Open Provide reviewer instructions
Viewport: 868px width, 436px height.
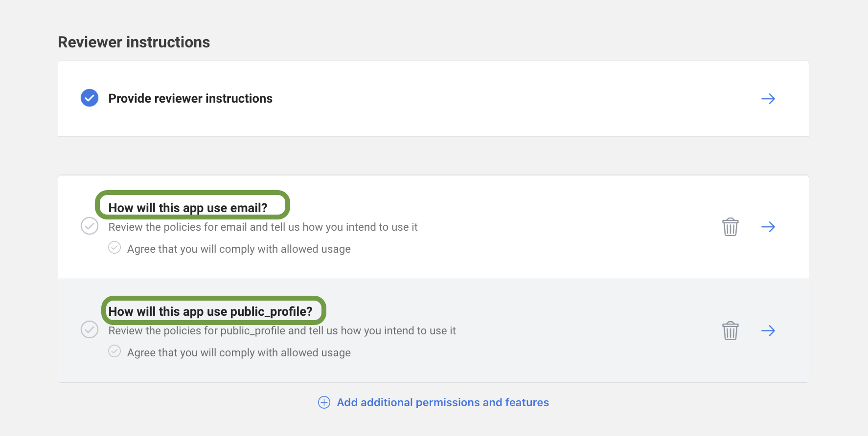tap(190, 99)
